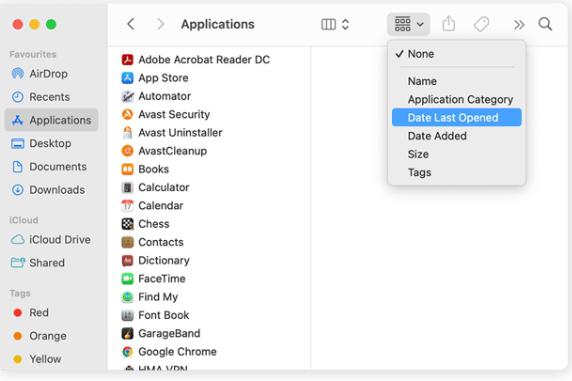Click the AvastCleanup icon

pyautogui.click(x=127, y=151)
